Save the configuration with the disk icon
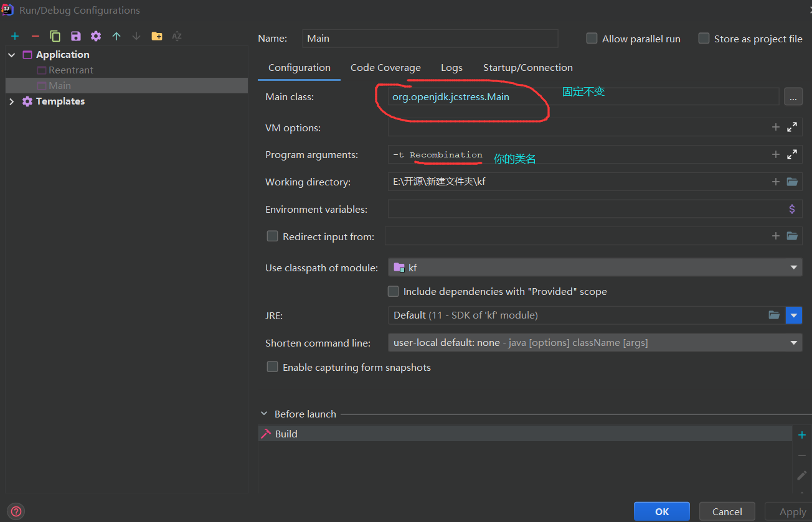The width and height of the screenshot is (812, 522). [75, 37]
